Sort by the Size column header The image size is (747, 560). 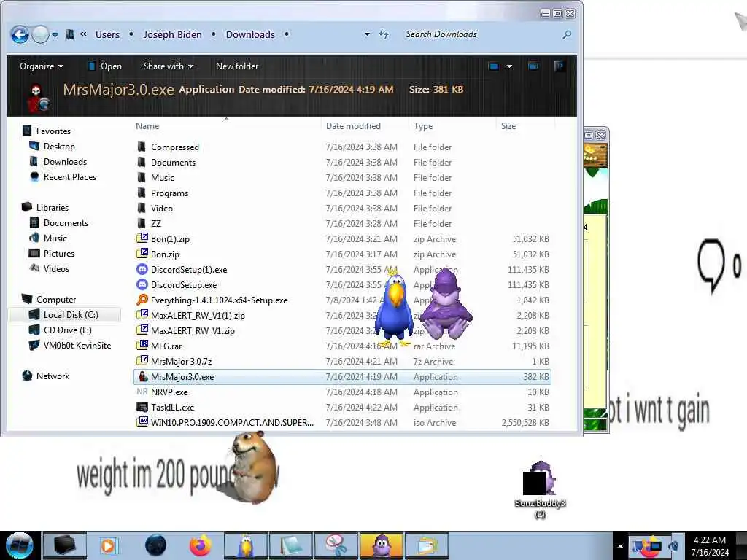coord(508,126)
